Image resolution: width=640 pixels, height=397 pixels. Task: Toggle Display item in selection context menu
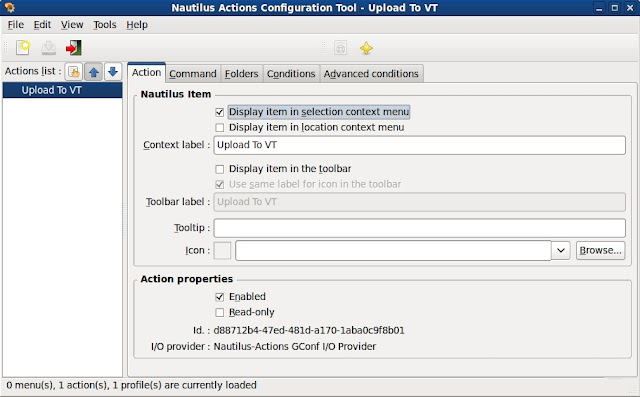(220, 112)
